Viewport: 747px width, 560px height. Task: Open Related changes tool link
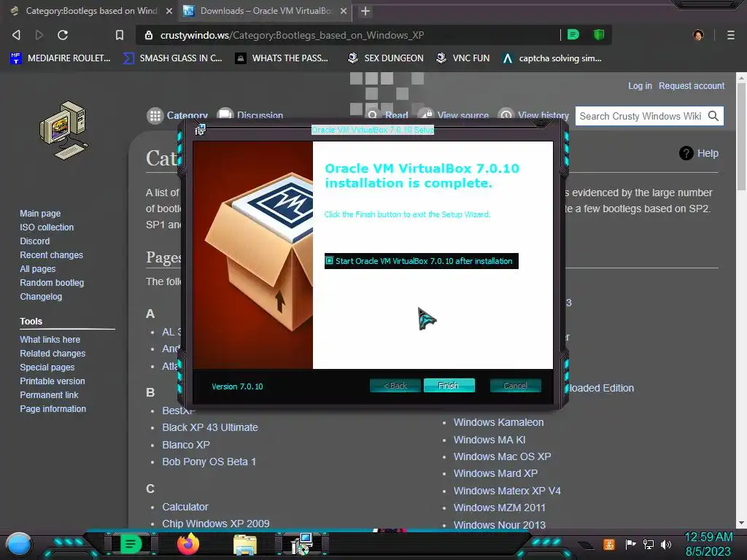(x=53, y=354)
